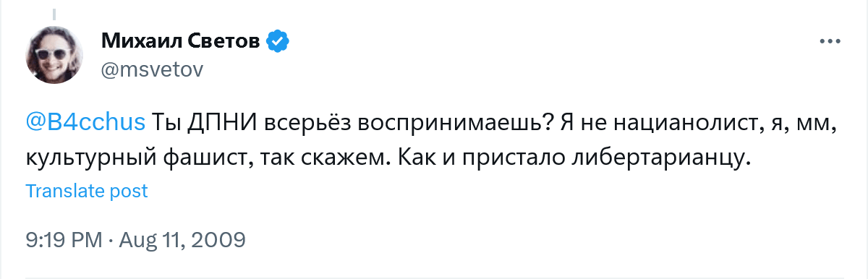
Task: Expand tweet actions via the ellipsis icon
Action: pyautogui.click(x=828, y=42)
